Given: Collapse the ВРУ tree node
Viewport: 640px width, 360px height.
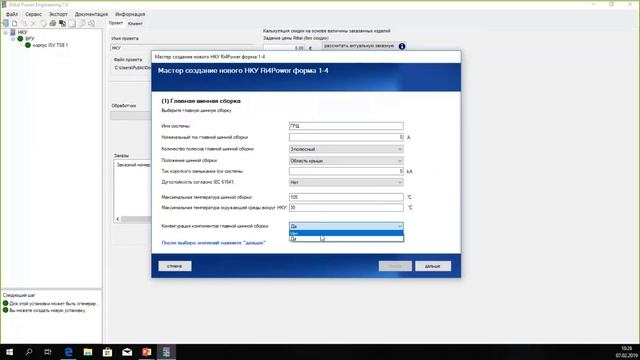Looking at the screenshot, I should tap(13, 39).
